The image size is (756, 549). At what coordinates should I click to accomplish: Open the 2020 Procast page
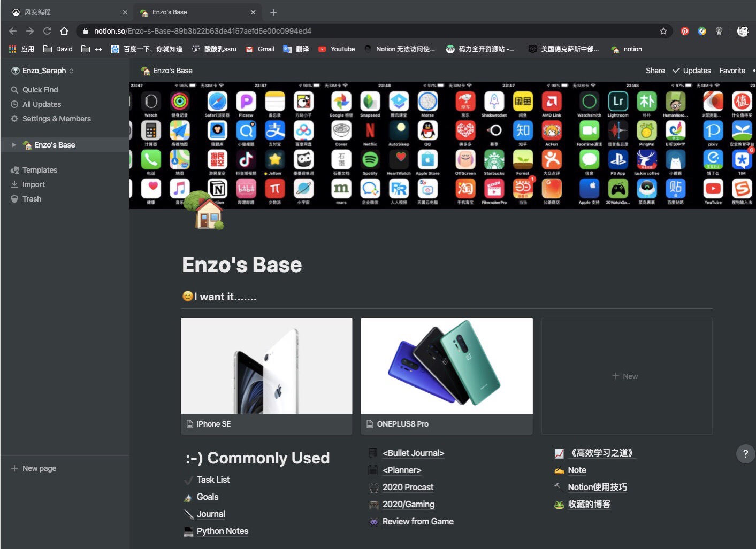pyautogui.click(x=408, y=488)
